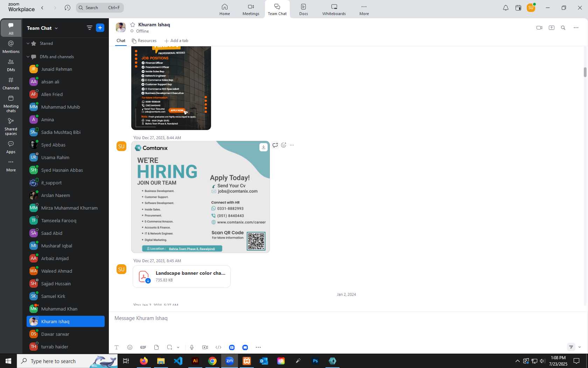Click the chat vertical scrollbar thumb

click(585, 72)
